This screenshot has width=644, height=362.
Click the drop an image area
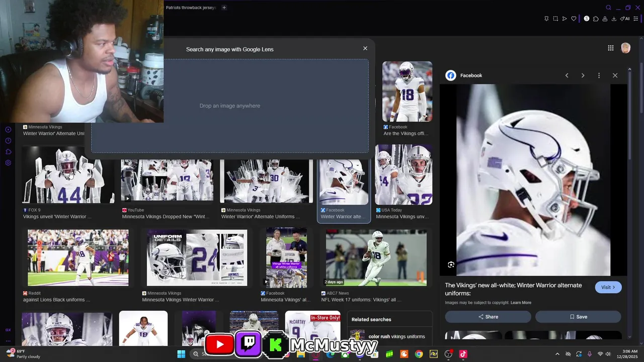click(x=230, y=106)
